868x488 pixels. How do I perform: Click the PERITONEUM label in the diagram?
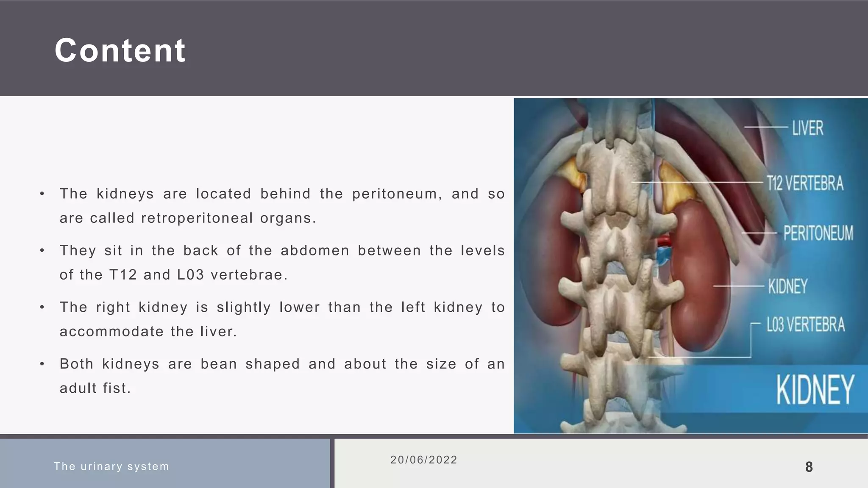(818, 233)
